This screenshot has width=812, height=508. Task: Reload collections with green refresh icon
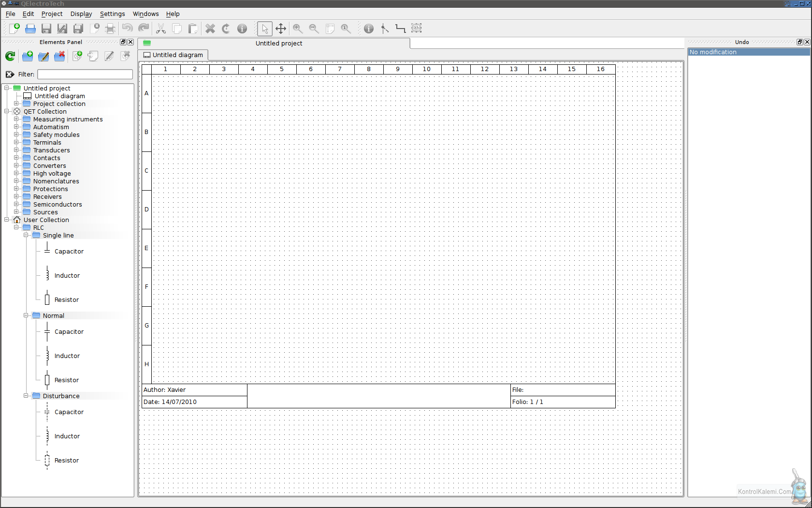tap(10, 57)
